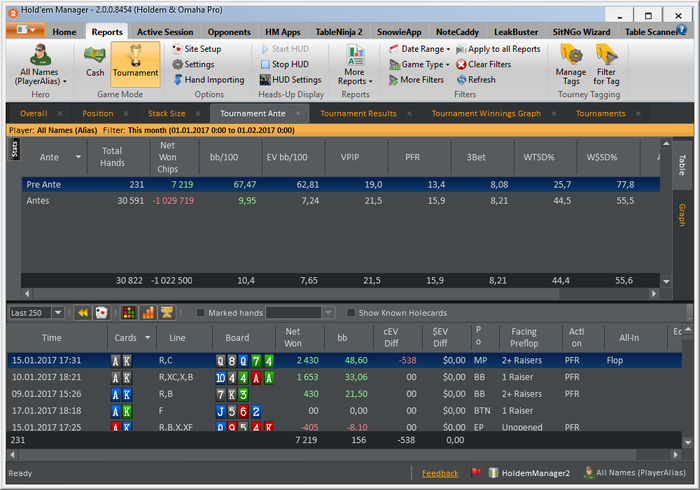
Task: Apply filters to all reports
Action: click(498, 49)
